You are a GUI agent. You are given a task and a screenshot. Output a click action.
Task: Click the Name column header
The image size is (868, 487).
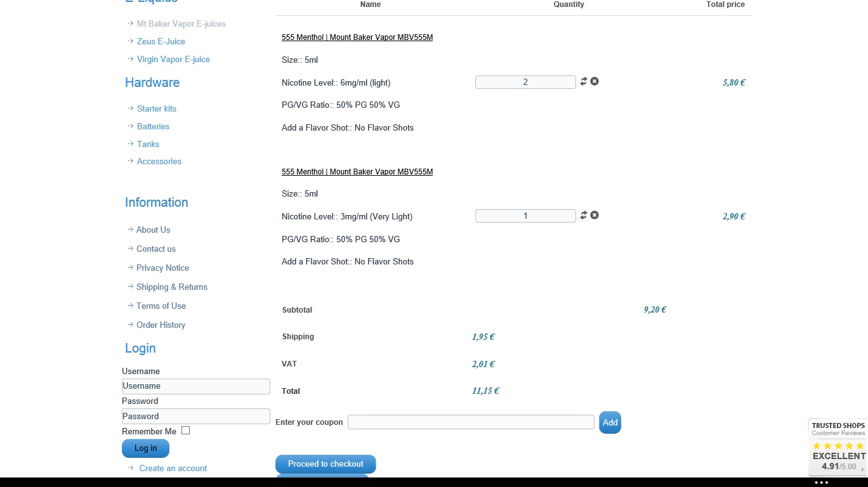pos(371,4)
